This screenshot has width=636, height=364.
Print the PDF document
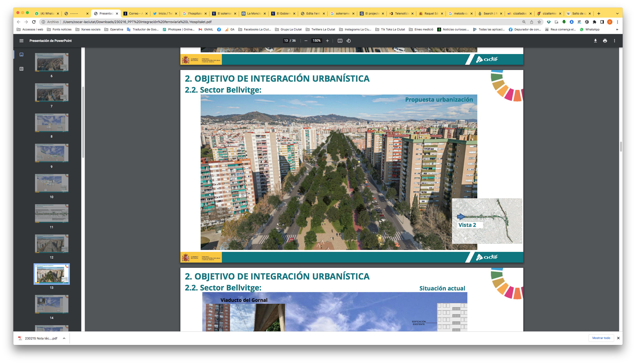605,41
